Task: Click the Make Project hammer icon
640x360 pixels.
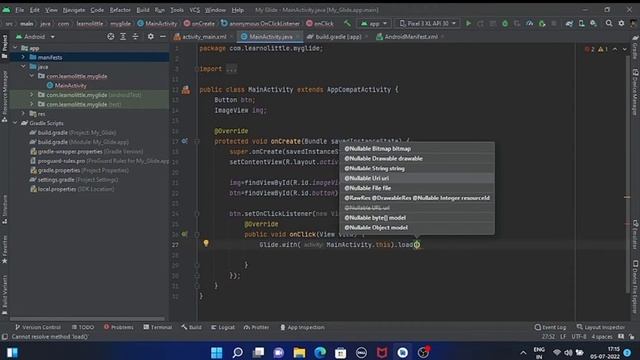Action: point(347,24)
